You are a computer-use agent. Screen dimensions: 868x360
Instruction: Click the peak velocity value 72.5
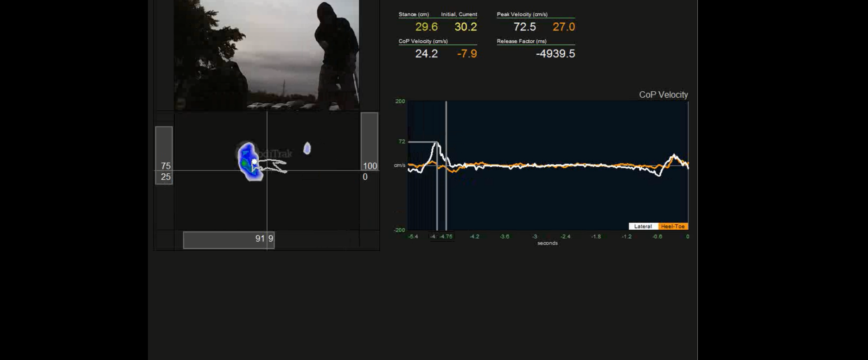(x=524, y=27)
